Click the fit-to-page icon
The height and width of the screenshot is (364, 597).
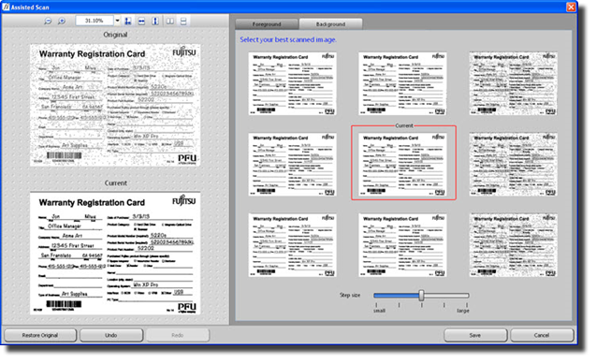click(x=128, y=21)
